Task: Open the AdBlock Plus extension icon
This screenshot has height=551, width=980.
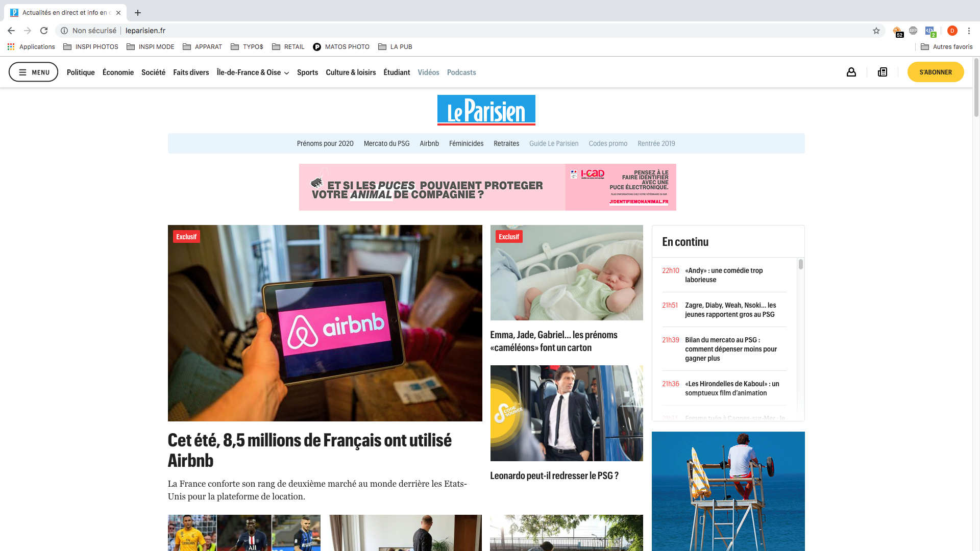Action: [x=913, y=31]
